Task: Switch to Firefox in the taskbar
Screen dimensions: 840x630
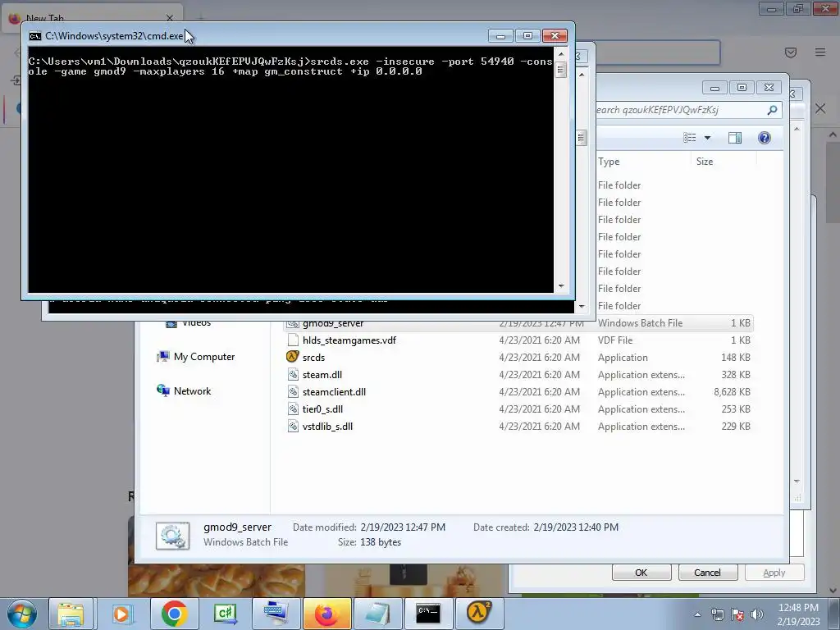Action: (x=326, y=614)
